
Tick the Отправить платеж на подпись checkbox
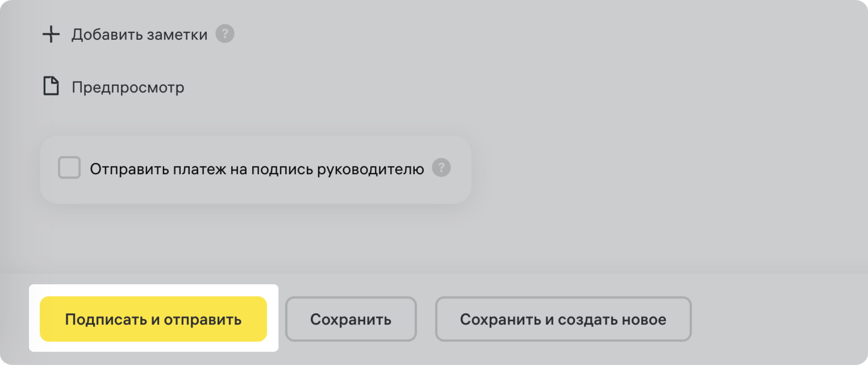point(69,168)
